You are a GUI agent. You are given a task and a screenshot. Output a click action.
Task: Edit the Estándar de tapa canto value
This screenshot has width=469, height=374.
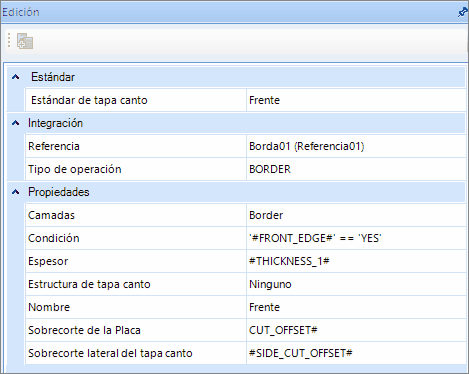click(356, 100)
